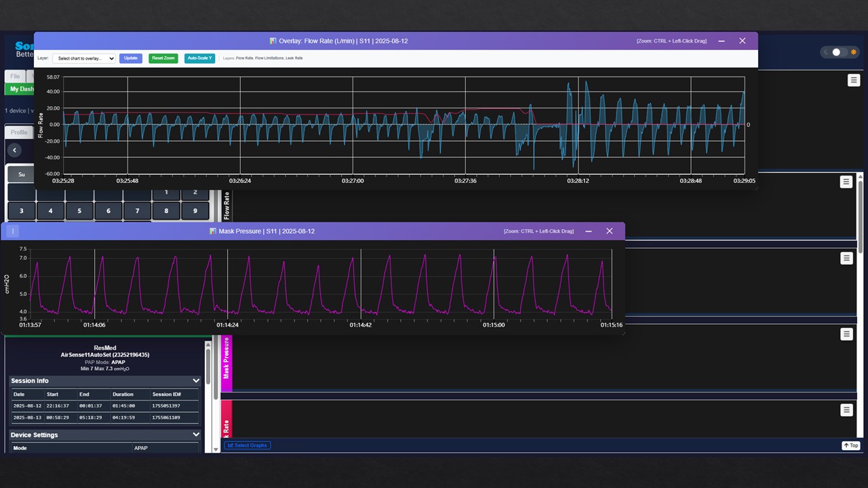
Task: Open the 'Select chart to overlay' dropdown
Action: pyautogui.click(x=84, y=58)
